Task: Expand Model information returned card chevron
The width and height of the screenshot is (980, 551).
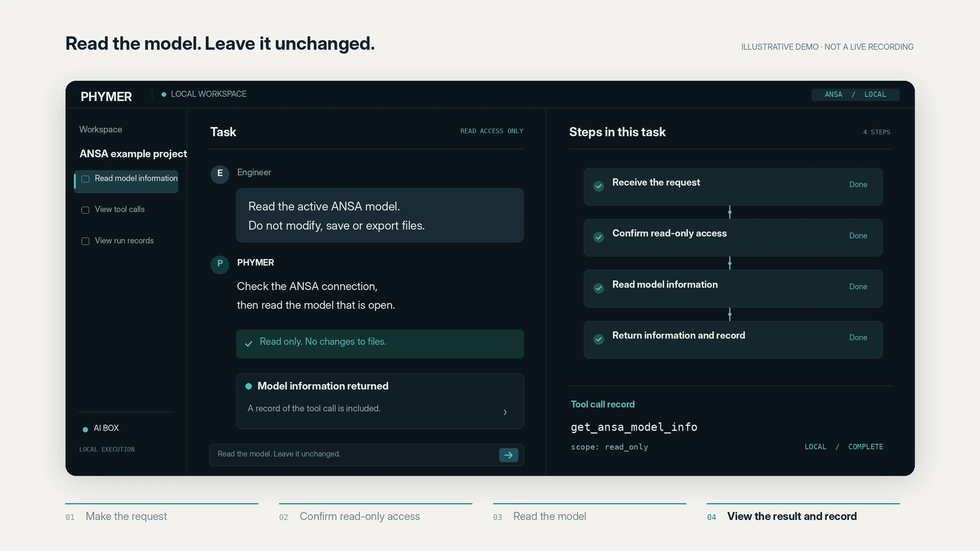Action: pyautogui.click(x=505, y=412)
